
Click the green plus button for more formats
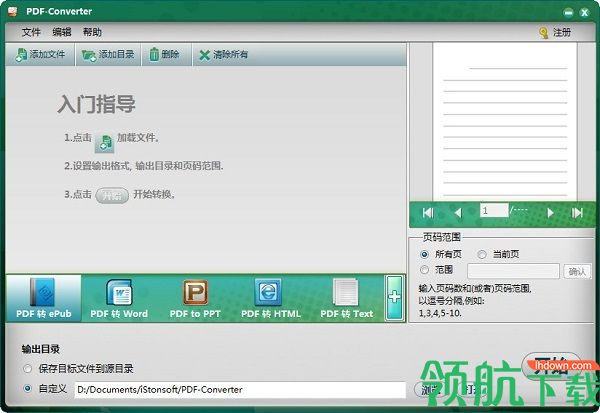395,297
